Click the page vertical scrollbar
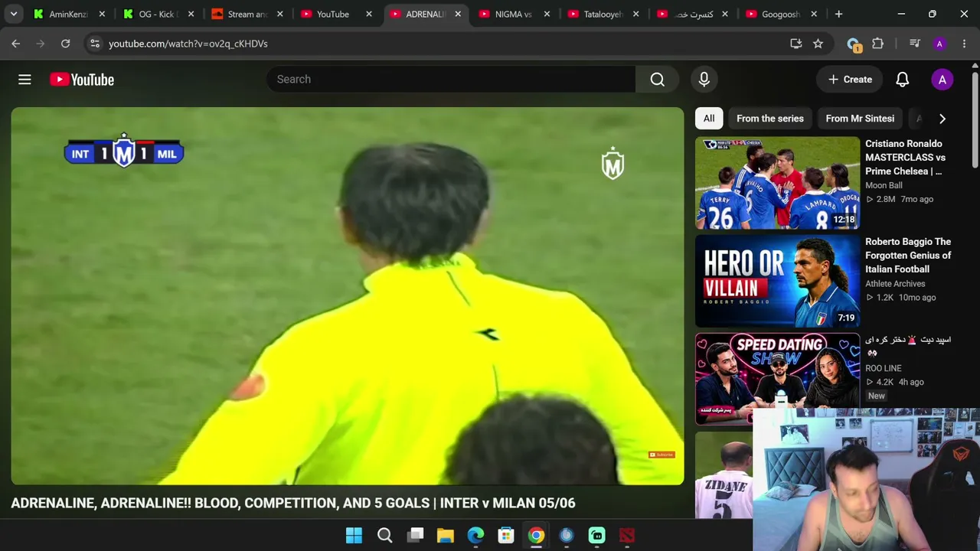The width and height of the screenshot is (980, 551). (975, 119)
